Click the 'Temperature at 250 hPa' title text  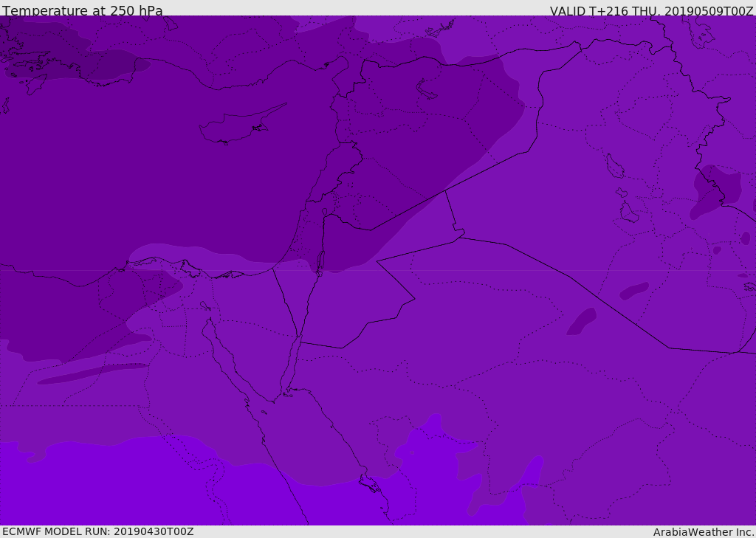click(x=83, y=10)
